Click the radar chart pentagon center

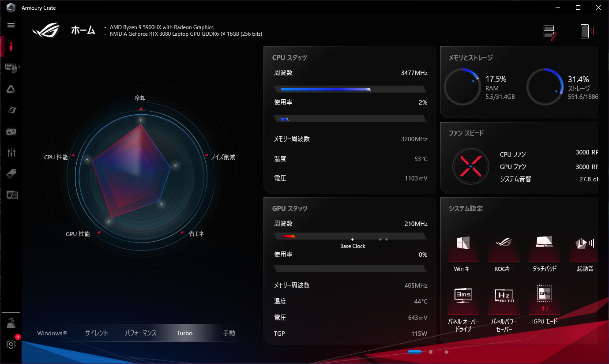point(140,176)
